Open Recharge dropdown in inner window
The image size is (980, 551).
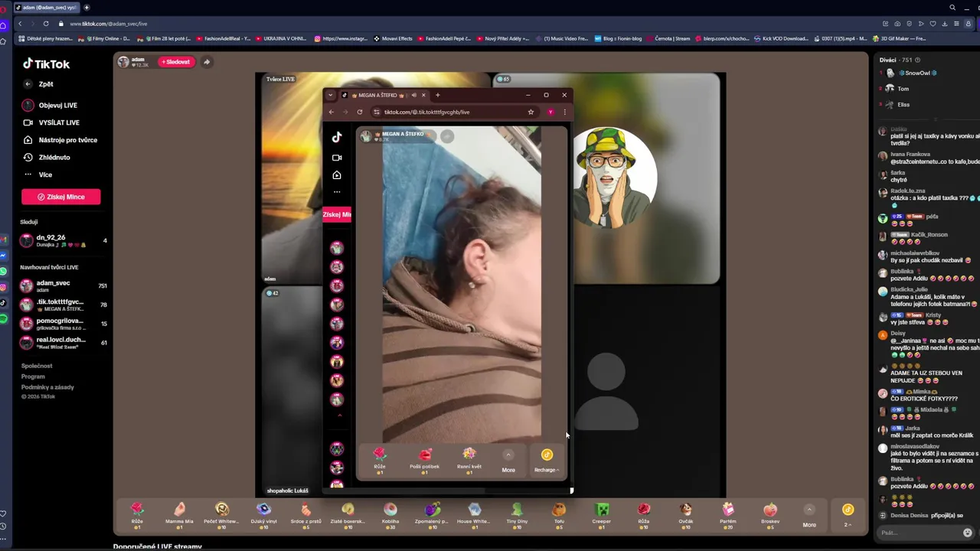(x=547, y=461)
